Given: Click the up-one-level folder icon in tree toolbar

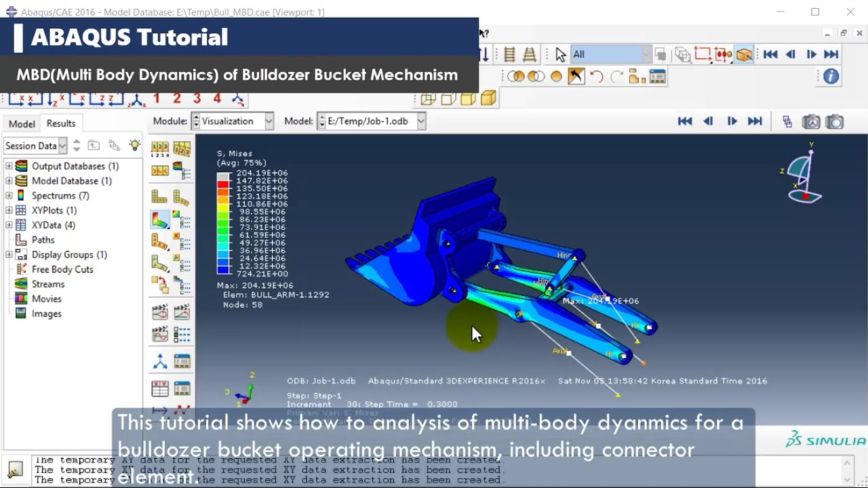Looking at the screenshot, I should coord(94,145).
